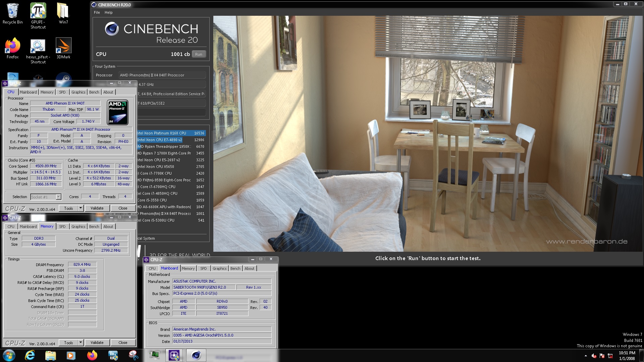The image size is (644, 362).
Task: Open Graphics tab in the CPU-Z Memory window
Action: pyautogui.click(x=78, y=227)
